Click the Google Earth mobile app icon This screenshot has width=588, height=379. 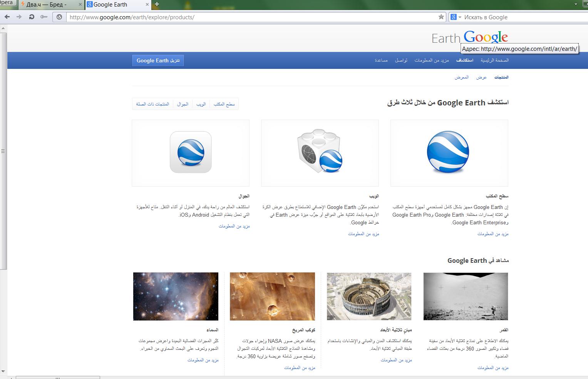191,152
